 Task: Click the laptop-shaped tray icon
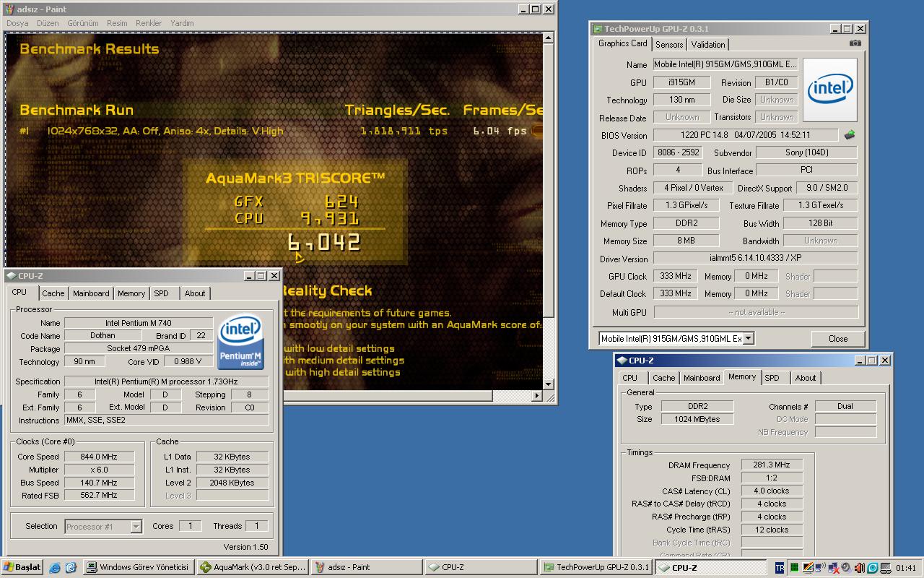[886, 568]
